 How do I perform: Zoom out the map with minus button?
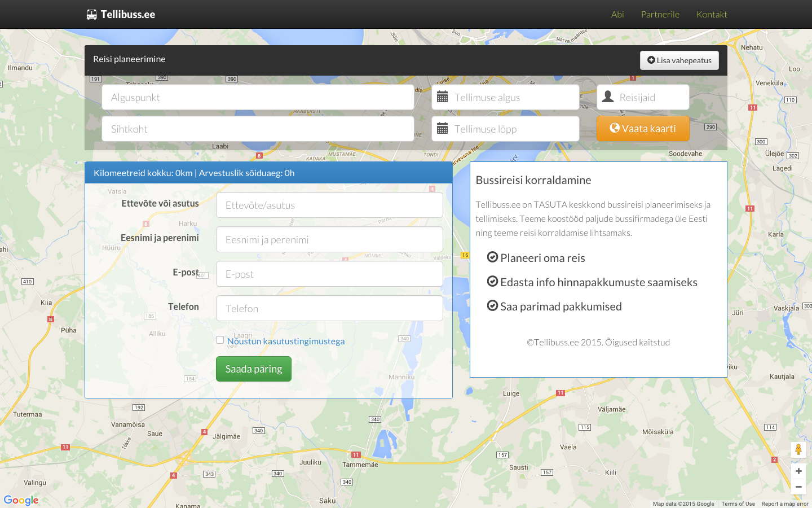(798, 487)
